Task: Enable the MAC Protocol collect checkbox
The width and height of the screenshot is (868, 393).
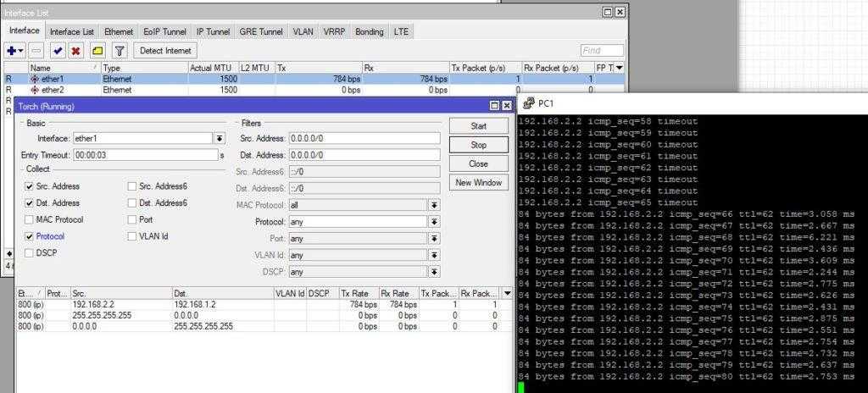Action: click(30, 220)
